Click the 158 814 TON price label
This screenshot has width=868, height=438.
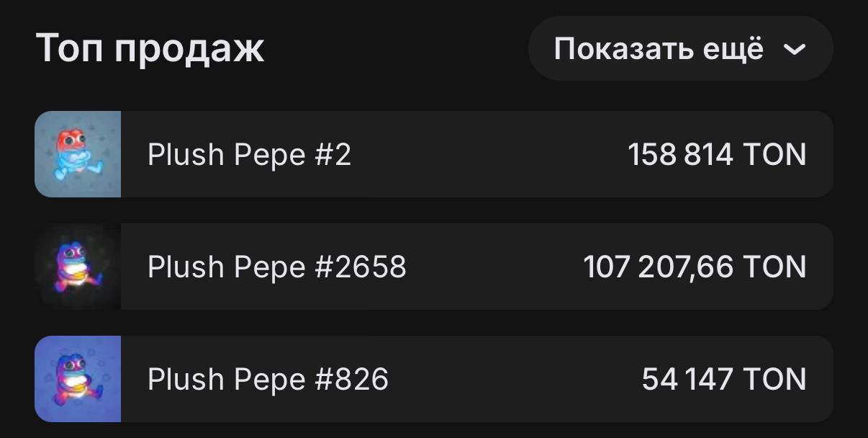[x=717, y=154]
